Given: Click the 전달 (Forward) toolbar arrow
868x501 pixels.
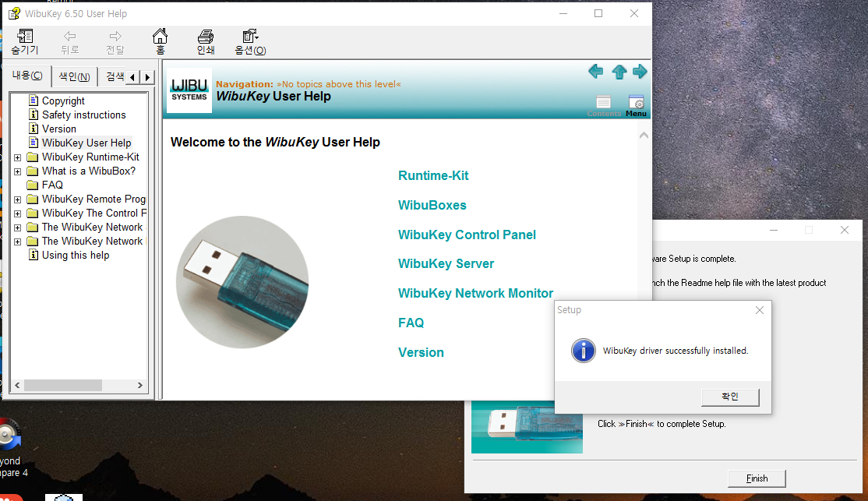Looking at the screenshot, I should [x=115, y=42].
